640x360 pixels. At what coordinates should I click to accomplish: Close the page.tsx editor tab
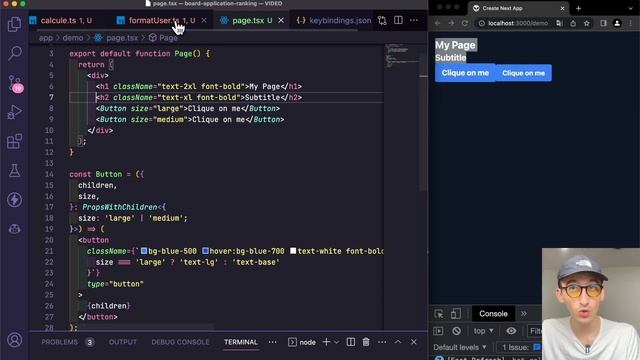[281, 20]
